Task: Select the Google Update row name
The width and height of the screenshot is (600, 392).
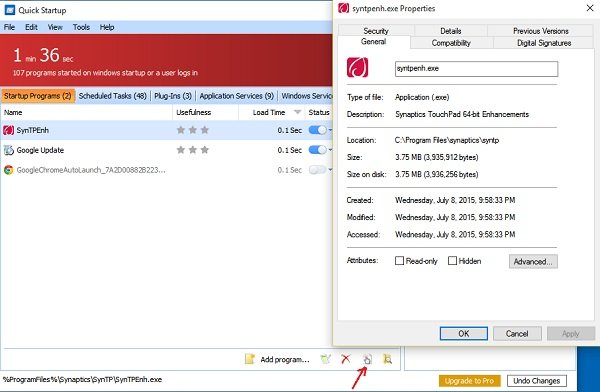Action: coord(40,150)
